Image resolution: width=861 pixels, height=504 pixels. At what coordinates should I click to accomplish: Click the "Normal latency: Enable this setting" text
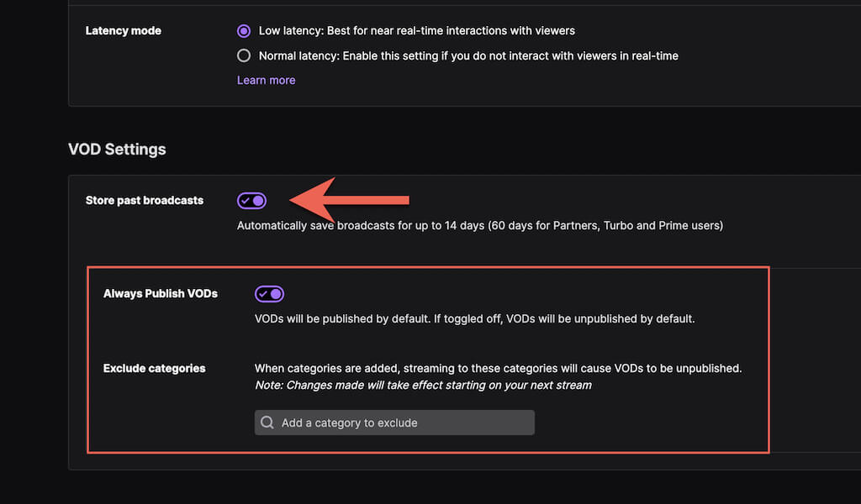point(468,56)
